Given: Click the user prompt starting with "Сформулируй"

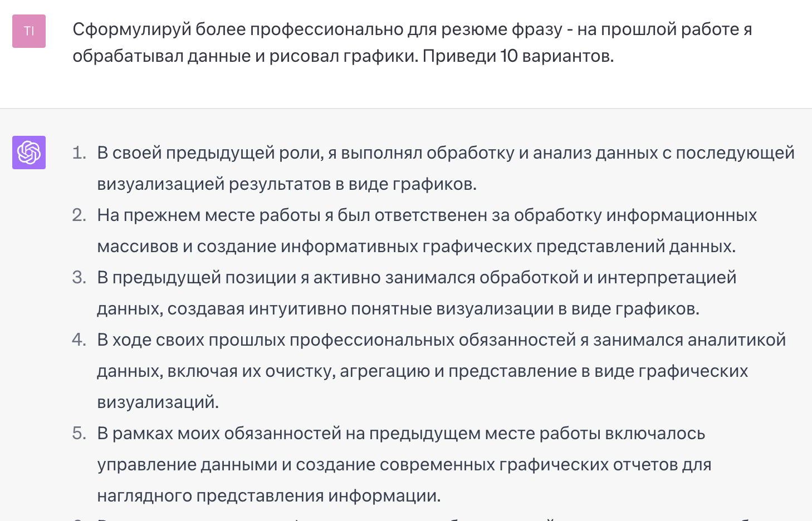Looking at the screenshot, I should [x=412, y=30].
